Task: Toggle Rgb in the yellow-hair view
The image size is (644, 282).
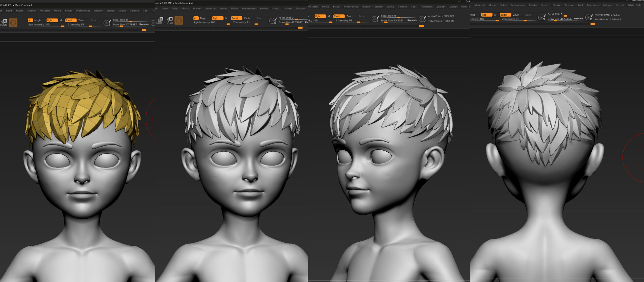Action: tap(52, 20)
